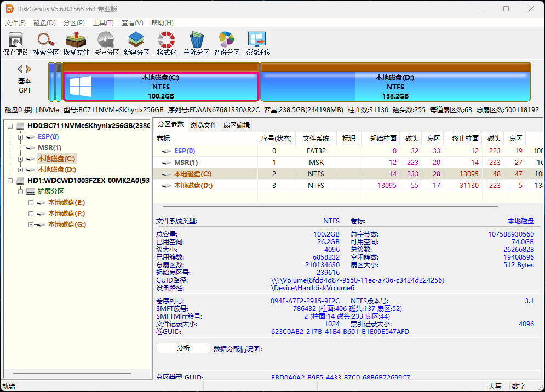Open the 查看(V) menu
Screen dimensions: 545x392
pos(133,23)
